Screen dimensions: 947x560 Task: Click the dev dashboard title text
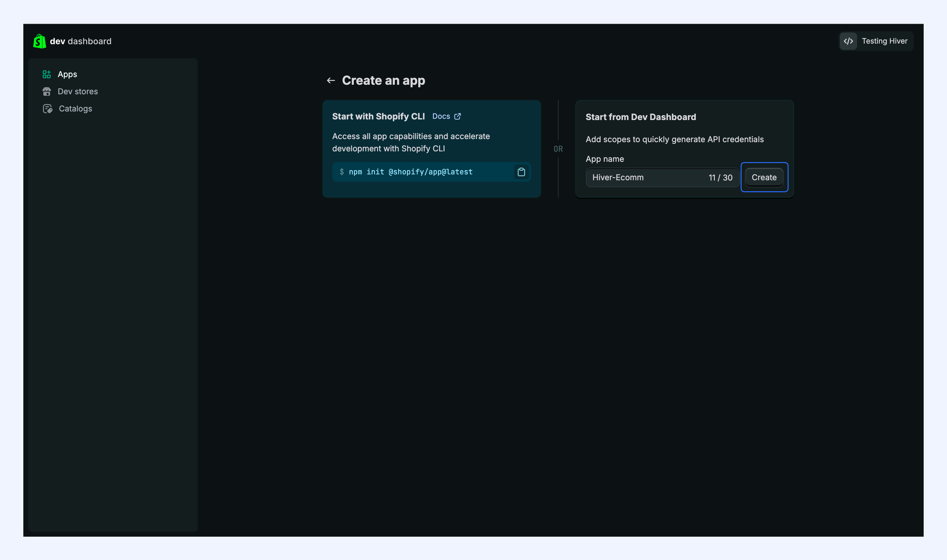(x=81, y=41)
